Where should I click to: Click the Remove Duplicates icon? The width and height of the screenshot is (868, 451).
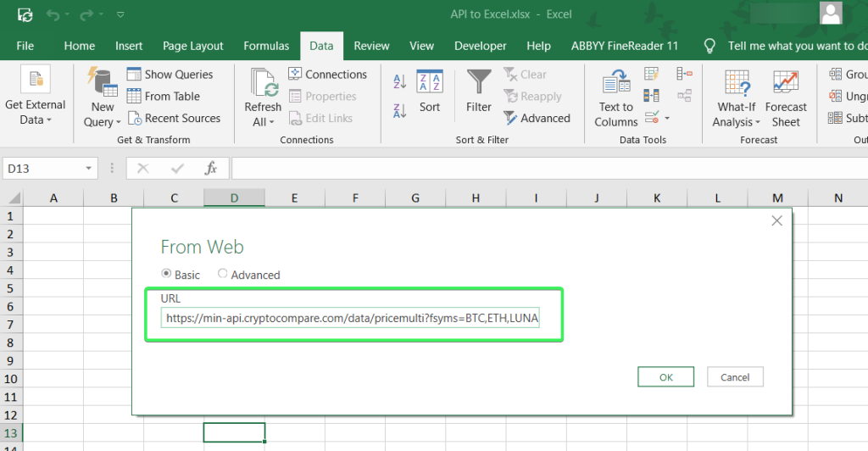tap(652, 96)
